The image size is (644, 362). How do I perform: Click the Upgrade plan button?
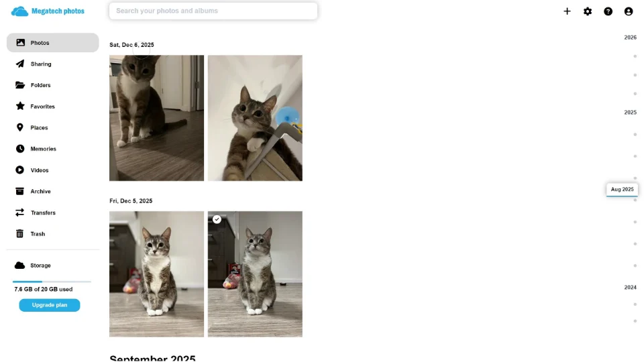point(49,305)
